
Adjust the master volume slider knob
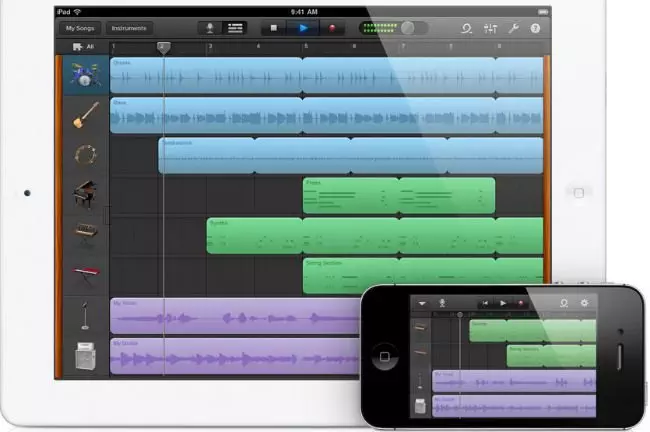click(x=407, y=28)
